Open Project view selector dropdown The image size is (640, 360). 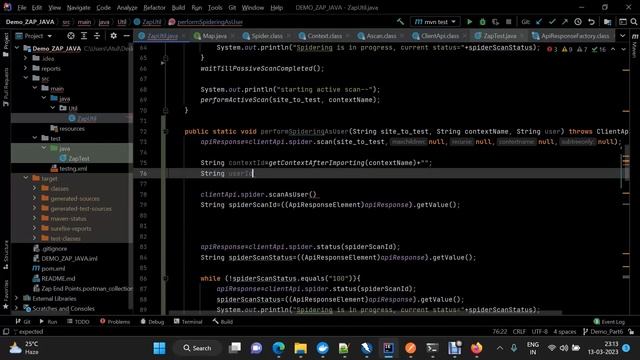pos(34,36)
